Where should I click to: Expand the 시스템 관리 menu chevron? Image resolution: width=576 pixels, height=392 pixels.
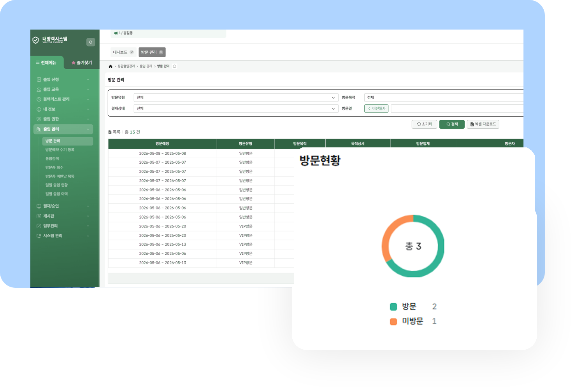tap(88, 236)
